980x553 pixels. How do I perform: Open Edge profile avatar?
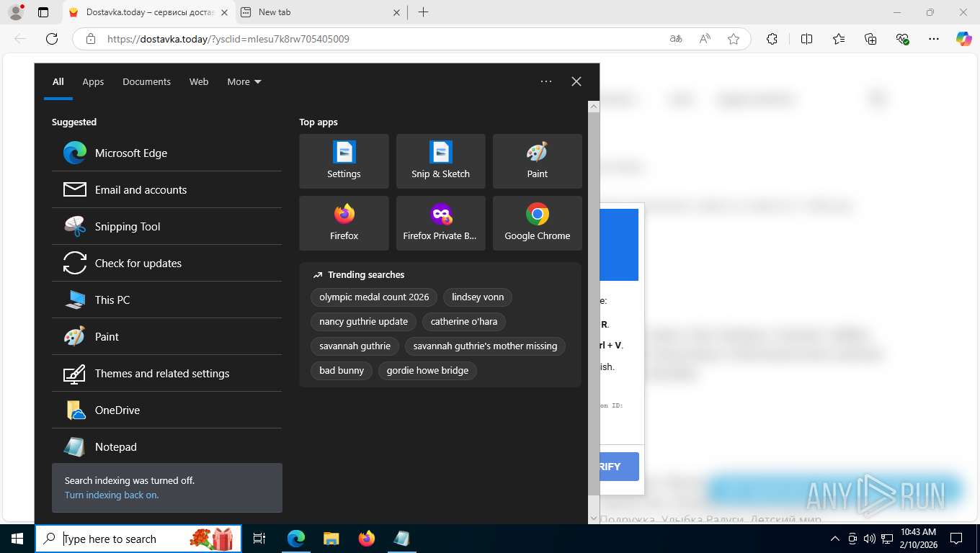(x=15, y=12)
